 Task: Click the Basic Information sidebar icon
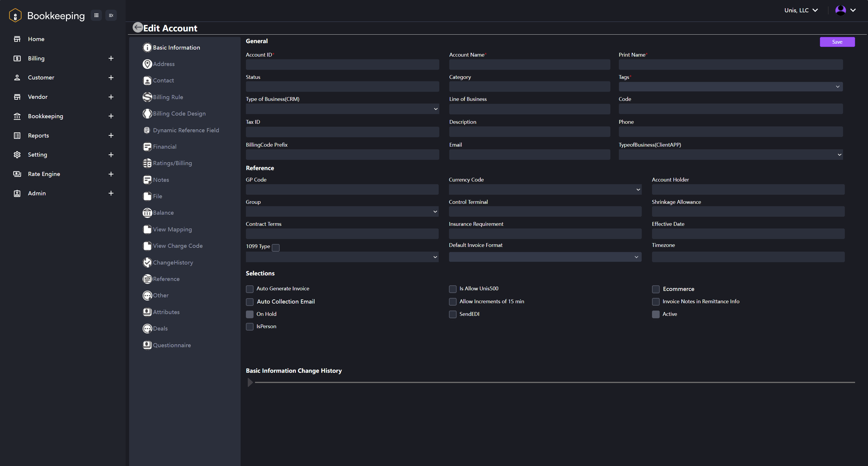(148, 47)
